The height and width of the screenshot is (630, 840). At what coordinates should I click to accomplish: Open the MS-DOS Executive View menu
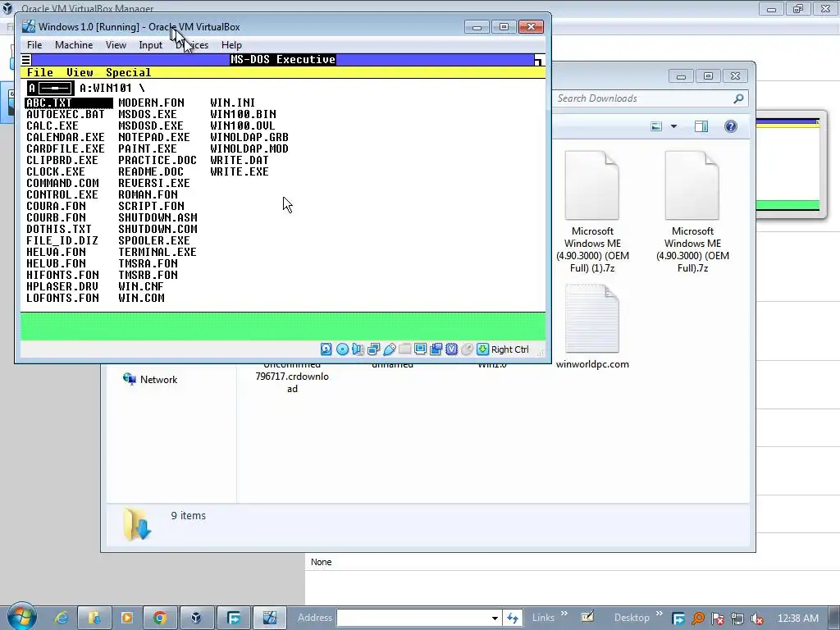click(x=80, y=72)
